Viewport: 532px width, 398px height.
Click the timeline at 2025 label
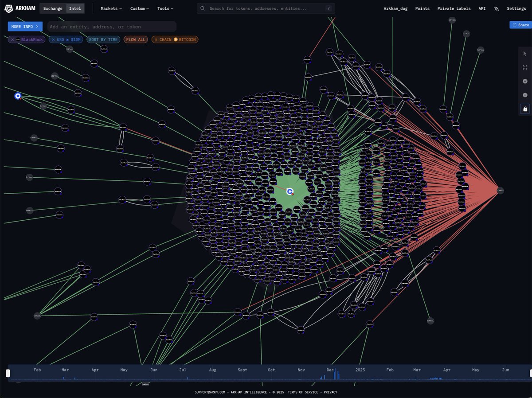coord(360,370)
